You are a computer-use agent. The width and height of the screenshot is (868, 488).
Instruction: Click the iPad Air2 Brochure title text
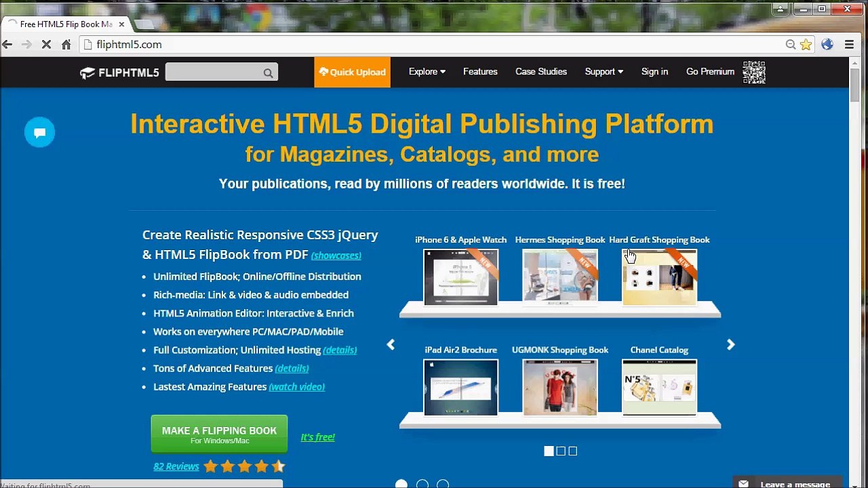(460, 350)
